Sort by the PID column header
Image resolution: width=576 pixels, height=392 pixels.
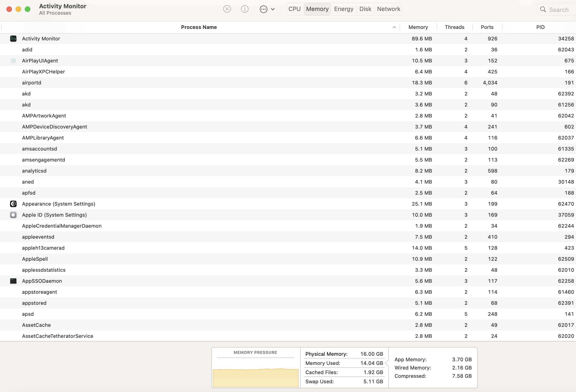pyautogui.click(x=540, y=27)
